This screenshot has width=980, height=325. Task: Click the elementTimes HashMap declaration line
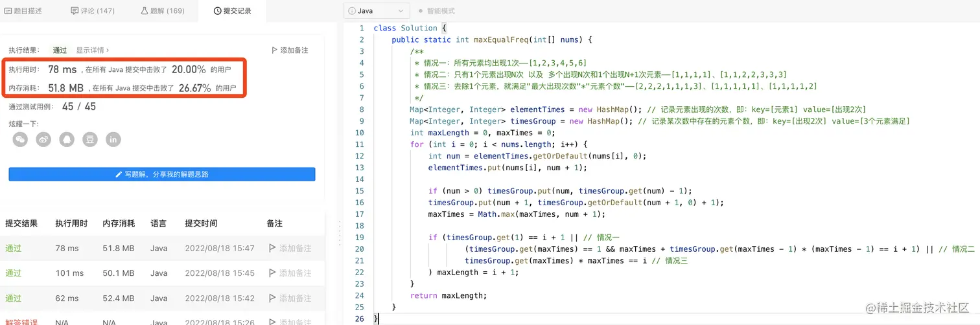coord(638,109)
